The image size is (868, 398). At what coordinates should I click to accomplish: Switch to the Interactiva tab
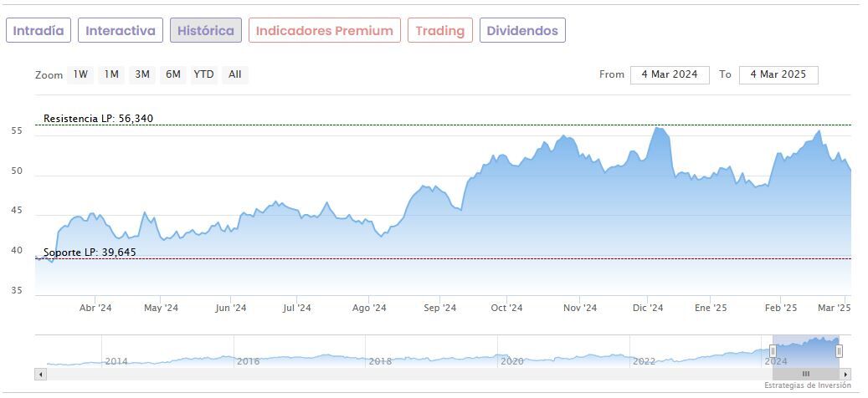coord(121,31)
